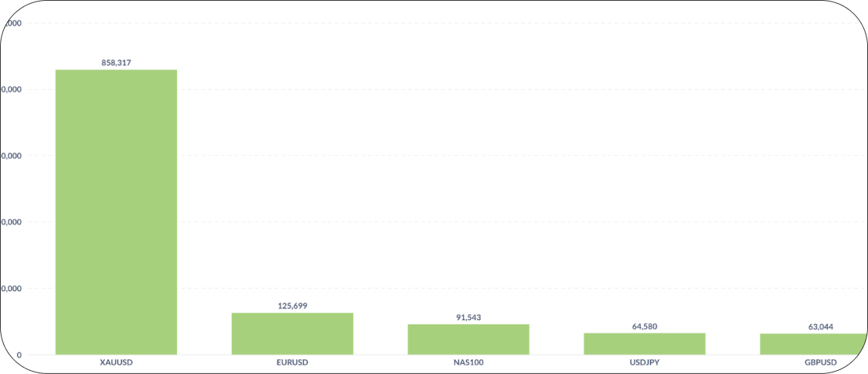868x374 pixels.
Task: Select the EURUSD bar in chart
Action: [x=292, y=333]
